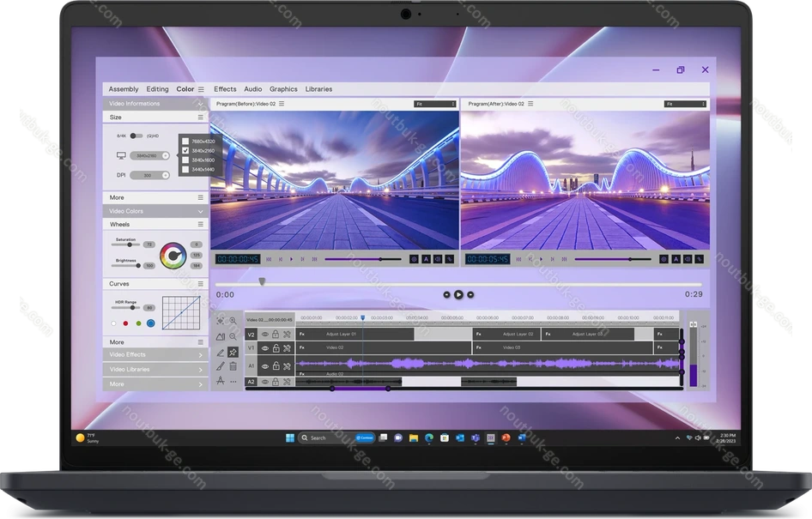Screen dimensions: 812x519
Task: Click the brush tool in timeline toolbox
Action: pos(221,366)
